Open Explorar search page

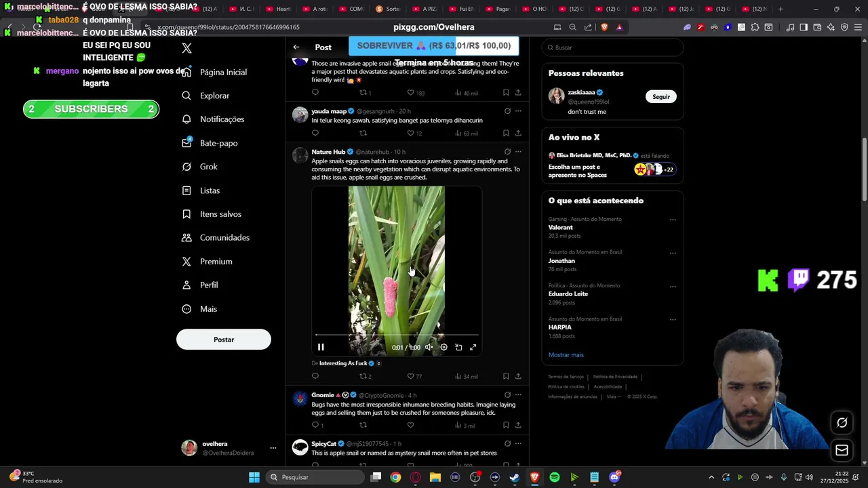(x=206, y=96)
